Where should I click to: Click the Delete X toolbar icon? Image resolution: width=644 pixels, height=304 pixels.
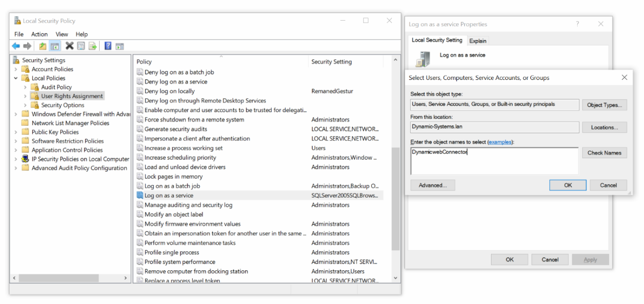(x=69, y=46)
